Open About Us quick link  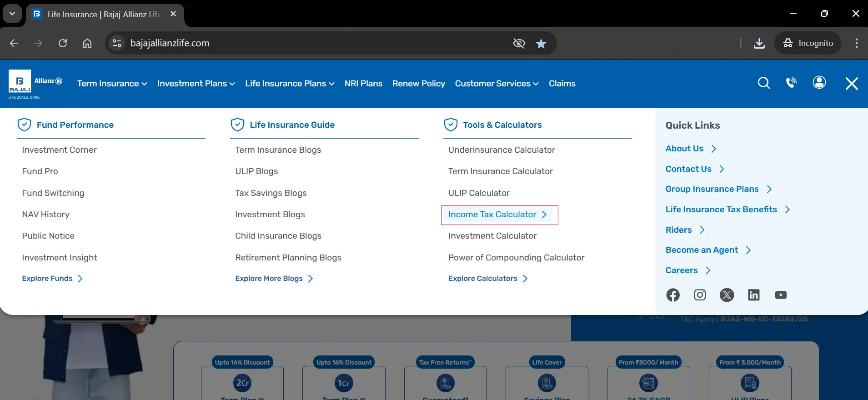[x=691, y=149]
